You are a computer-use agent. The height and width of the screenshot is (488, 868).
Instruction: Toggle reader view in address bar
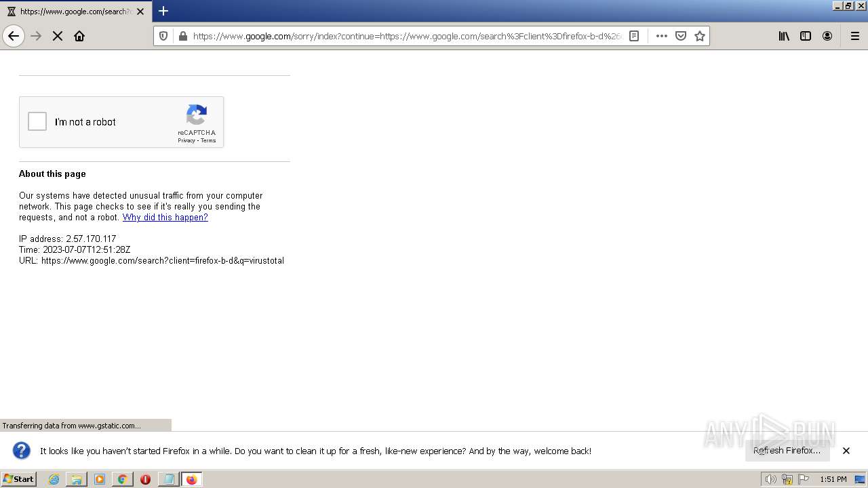point(634,36)
